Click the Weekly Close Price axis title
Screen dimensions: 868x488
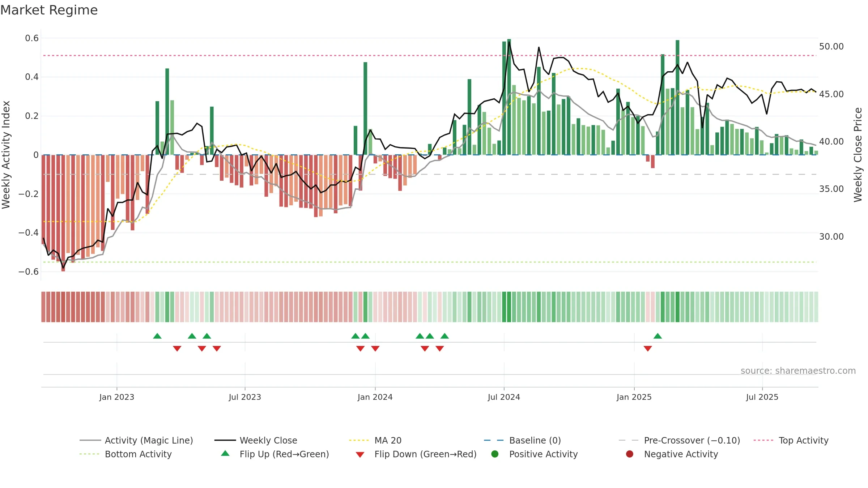[858, 155]
